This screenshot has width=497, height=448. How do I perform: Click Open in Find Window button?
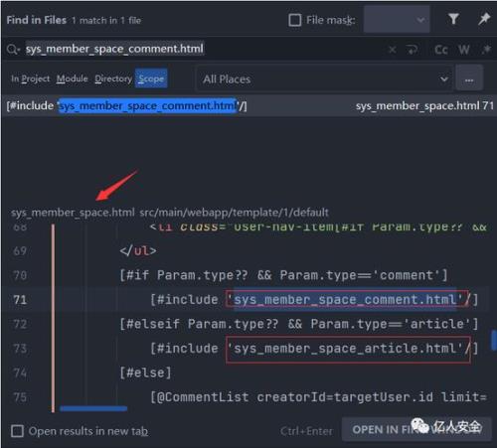(416, 429)
